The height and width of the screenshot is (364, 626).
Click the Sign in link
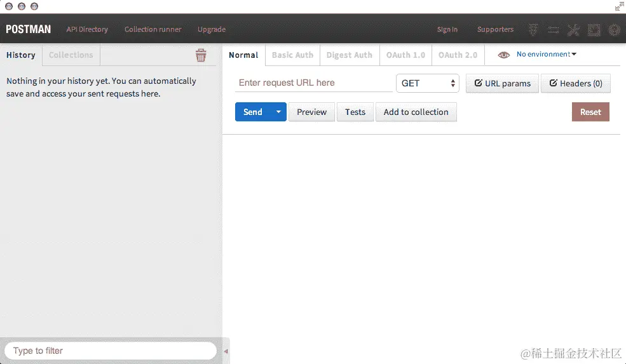447,29
